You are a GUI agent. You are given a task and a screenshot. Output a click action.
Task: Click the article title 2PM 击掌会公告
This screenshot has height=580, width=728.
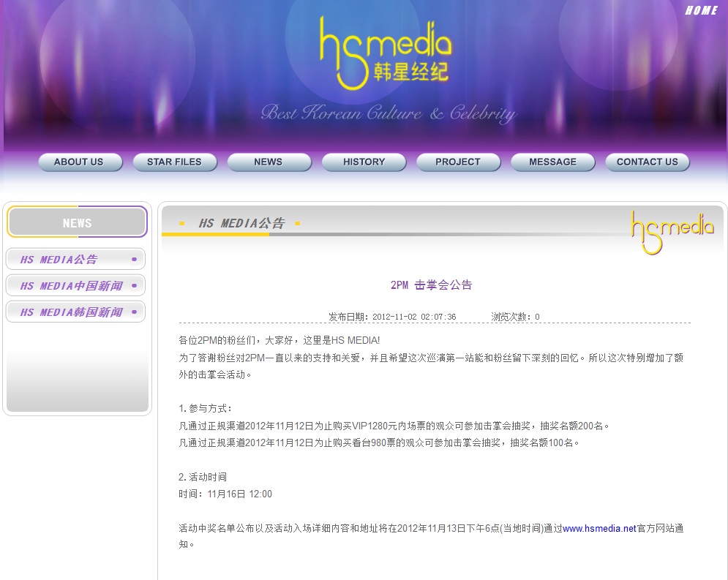point(432,285)
